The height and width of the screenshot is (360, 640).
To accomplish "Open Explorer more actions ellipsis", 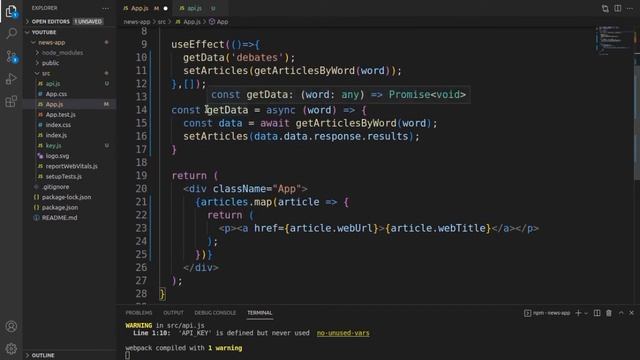I will tap(105, 8).
